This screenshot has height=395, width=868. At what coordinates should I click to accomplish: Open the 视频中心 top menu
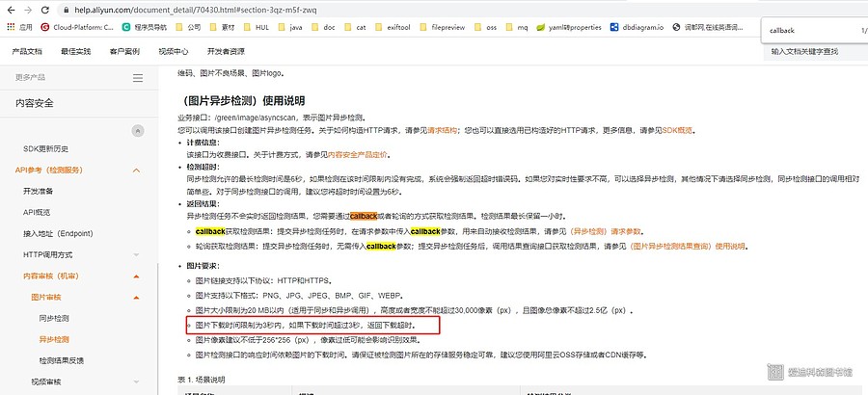[174, 51]
